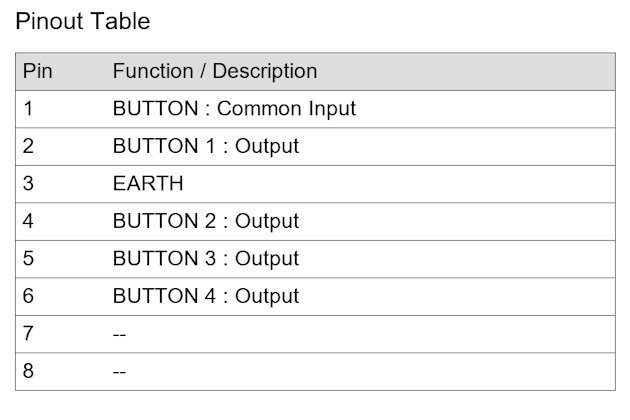Click BUTTON : Common Input description
Viewport: 630px width, 420px height.
pos(234,109)
